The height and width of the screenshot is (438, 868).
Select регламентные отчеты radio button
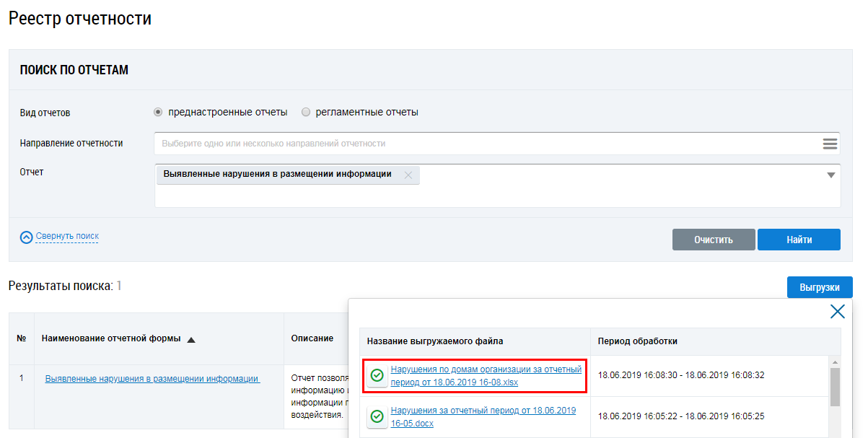(x=306, y=113)
